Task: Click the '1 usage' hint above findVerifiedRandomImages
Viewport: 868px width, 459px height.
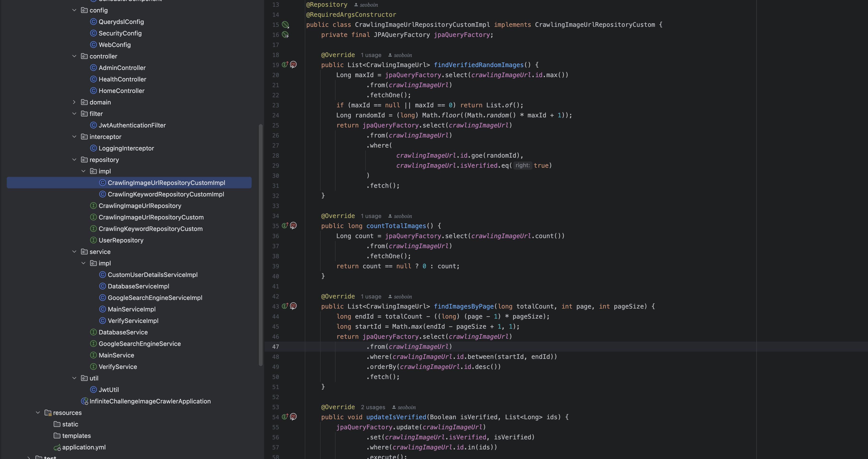Action: click(371, 55)
